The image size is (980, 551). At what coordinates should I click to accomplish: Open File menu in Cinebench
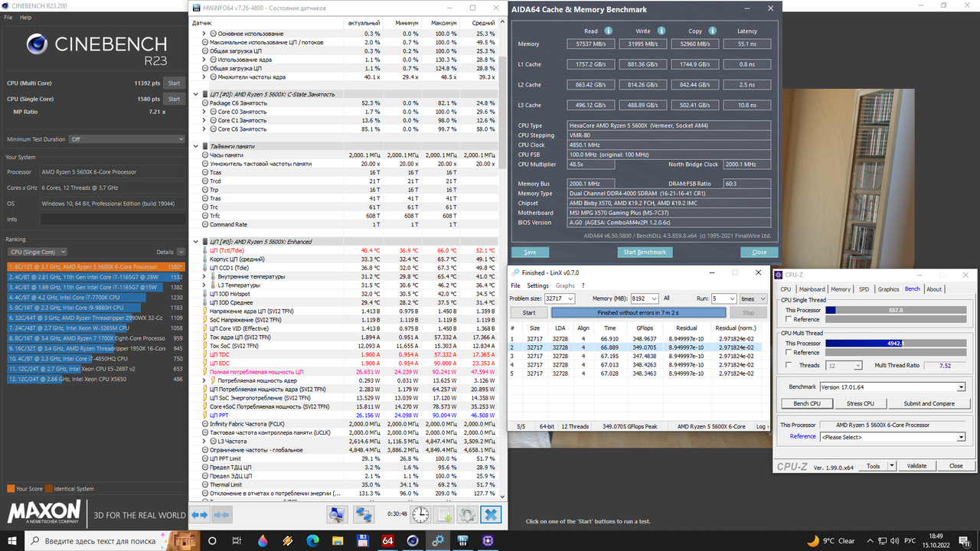tap(8, 17)
